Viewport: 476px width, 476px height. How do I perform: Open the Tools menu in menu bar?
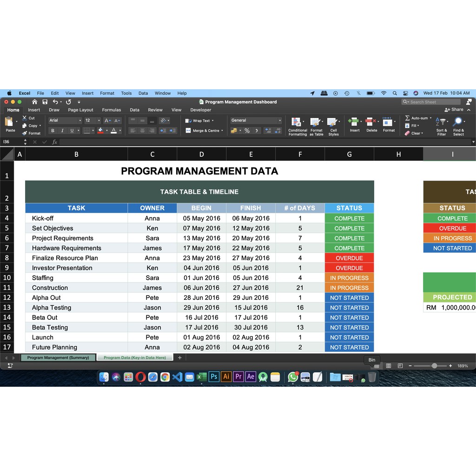[126, 93]
